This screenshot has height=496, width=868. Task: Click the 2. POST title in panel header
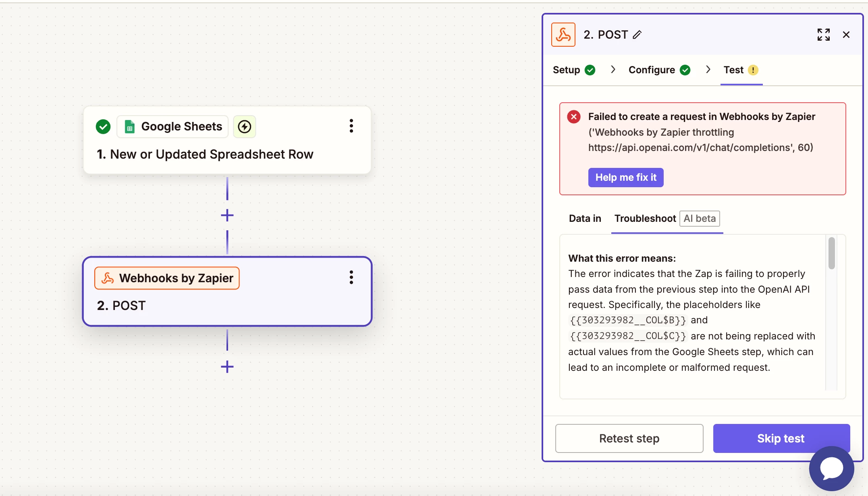coord(606,35)
